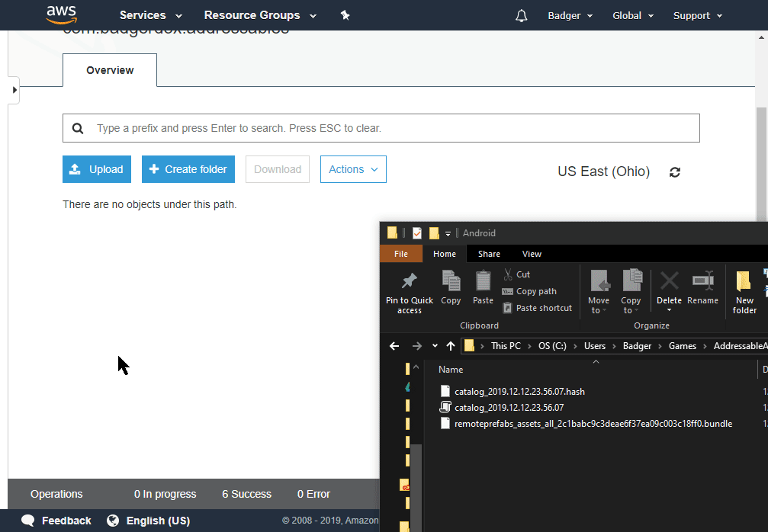768x532 pixels.
Task: Open the Copy to ribbon button
Action: 631,292
